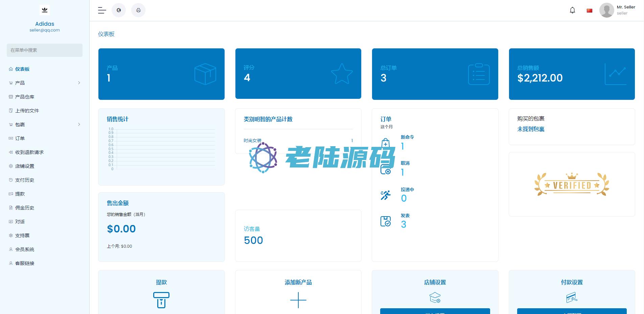Image resolution: width=644 pixels, height=314 pixels.
Task: Click the plus icon to add product
Action: (x=298, y=300)
